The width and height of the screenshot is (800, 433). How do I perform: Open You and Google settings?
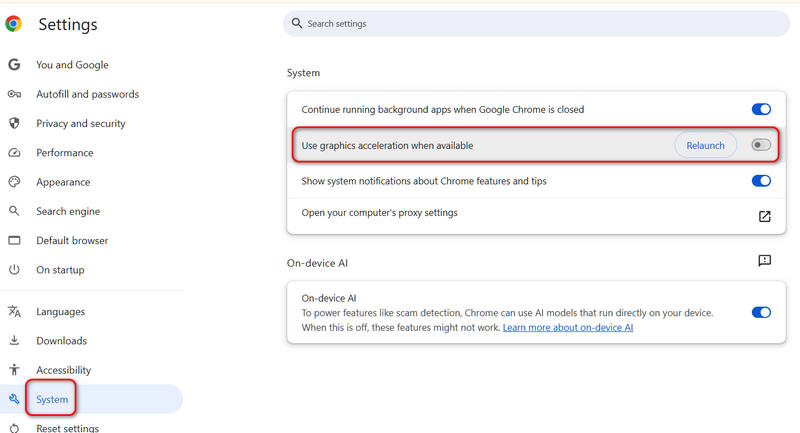click(72, 65)
